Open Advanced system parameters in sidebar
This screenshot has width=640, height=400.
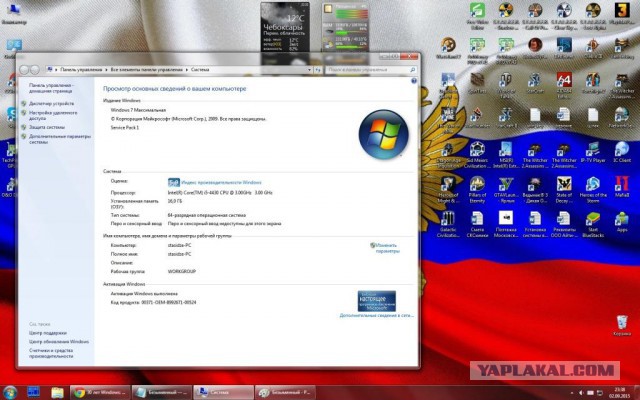60,139
